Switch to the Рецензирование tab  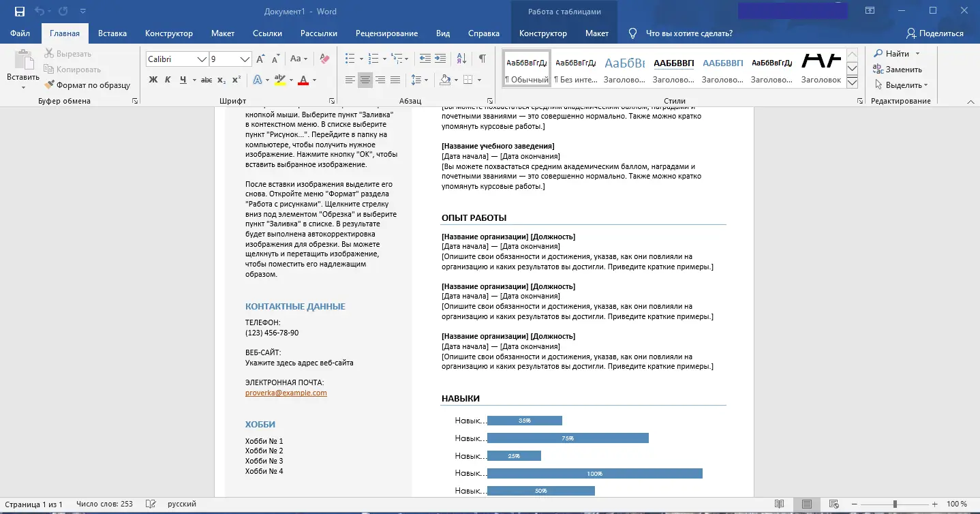point(386,33)
